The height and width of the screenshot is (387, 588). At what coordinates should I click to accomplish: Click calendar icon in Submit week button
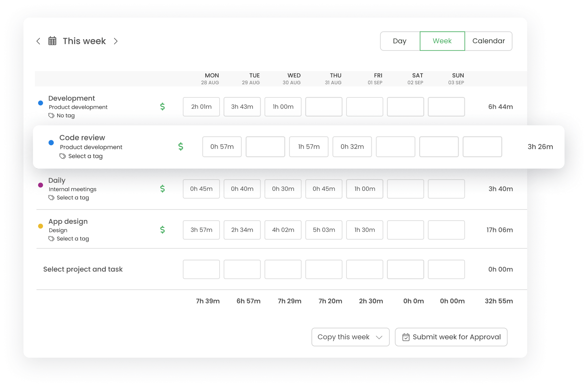[x=406, y=337]
